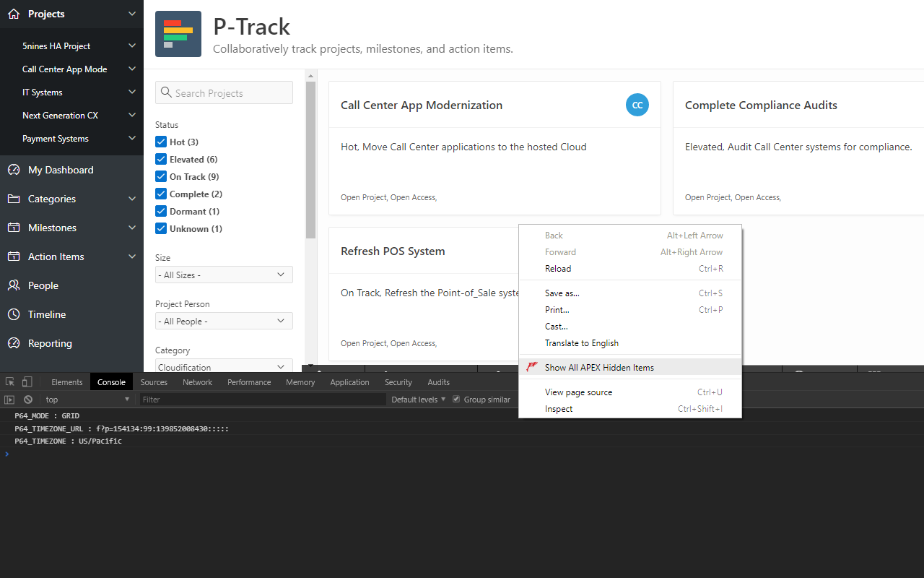Select View page source in context menu

point(629,392)
